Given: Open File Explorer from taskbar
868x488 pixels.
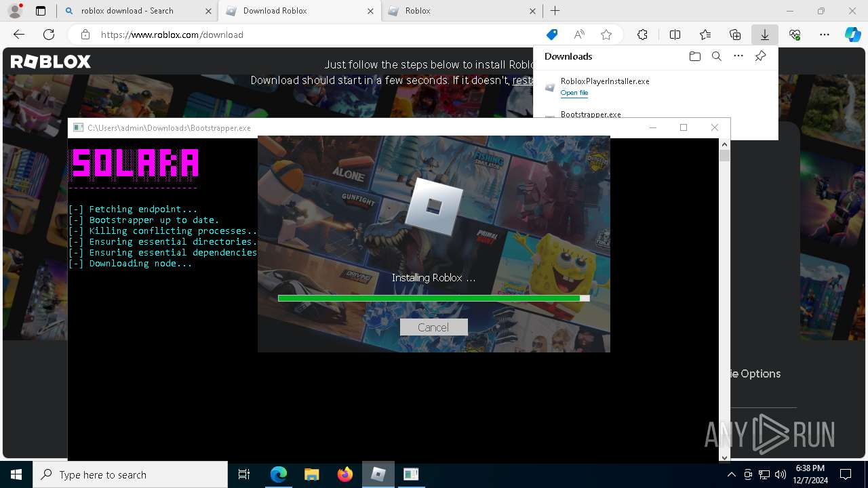Looking at the screenshot, I should [311, 474].
